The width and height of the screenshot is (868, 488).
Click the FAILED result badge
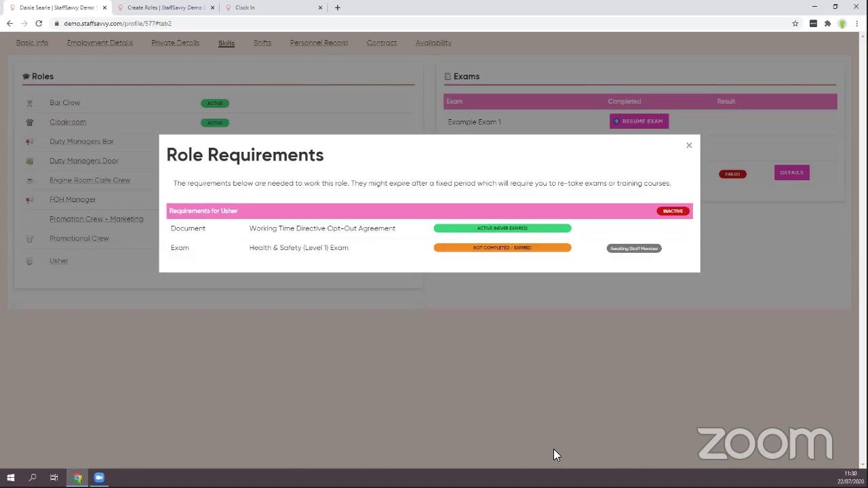coord(732,174)
